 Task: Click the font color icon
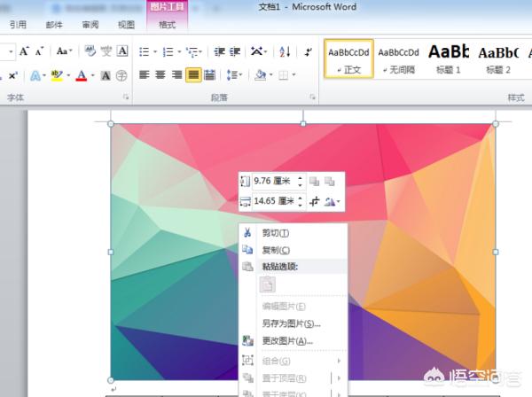(82, 75)
